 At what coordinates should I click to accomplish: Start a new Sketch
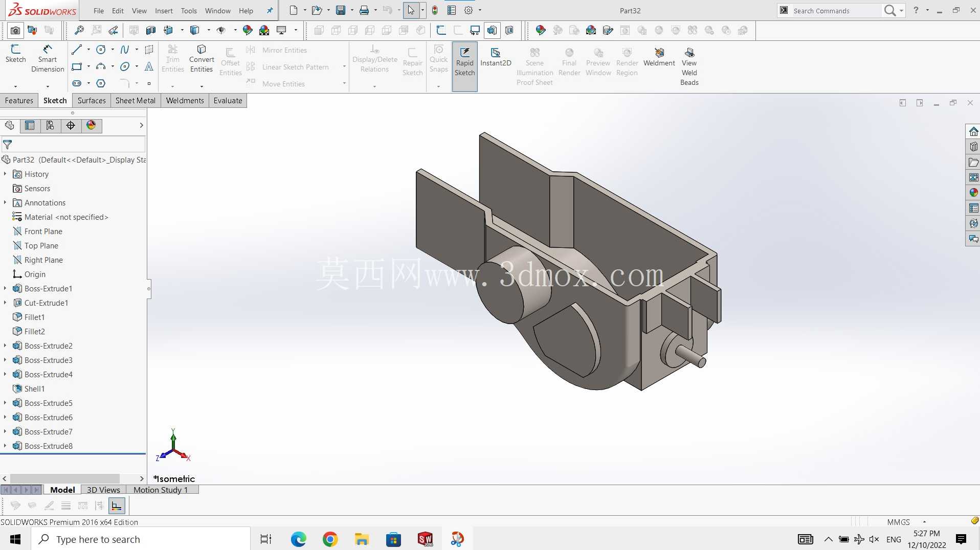tap(15, 54)
